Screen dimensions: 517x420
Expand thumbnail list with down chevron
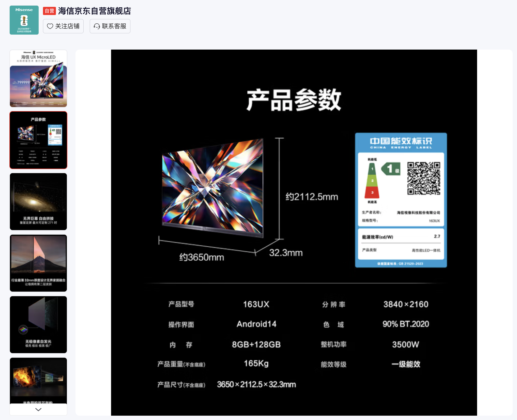coord(38,409)
